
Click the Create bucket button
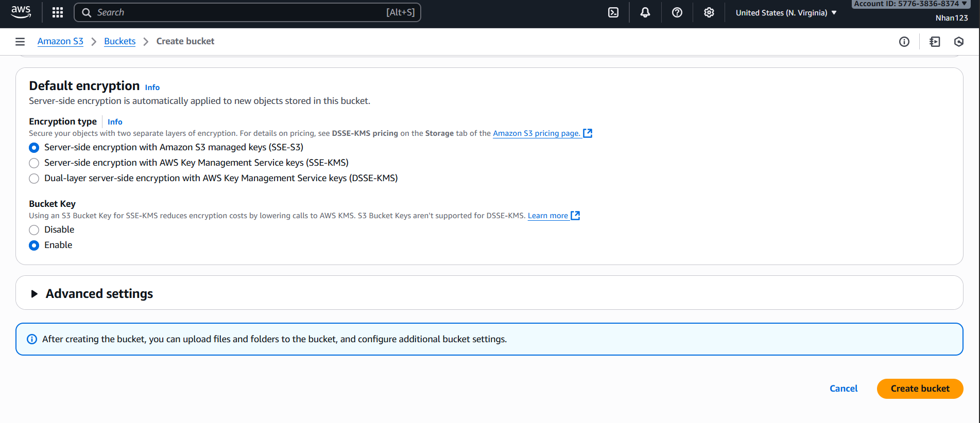click(x=920, y=389)
